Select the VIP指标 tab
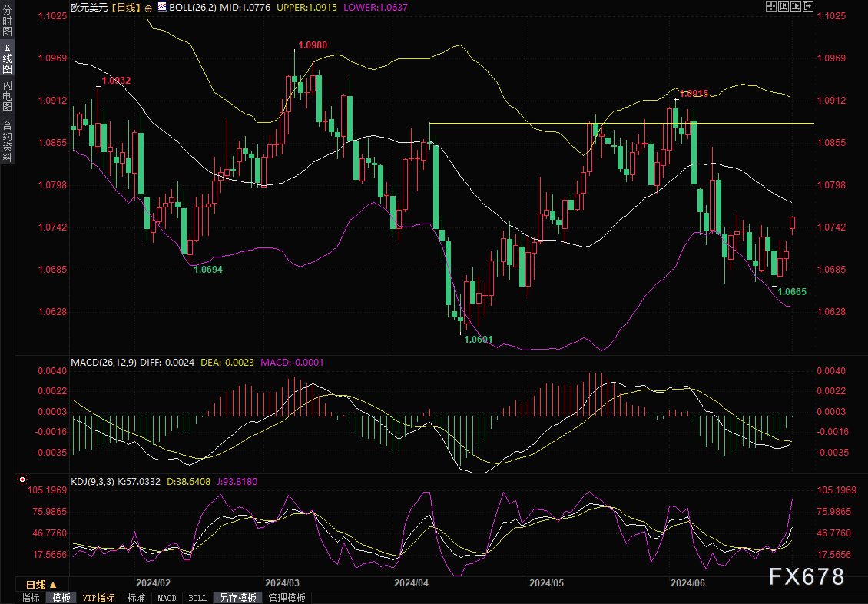The image size is (868, 604). click(x=98, y=598)
